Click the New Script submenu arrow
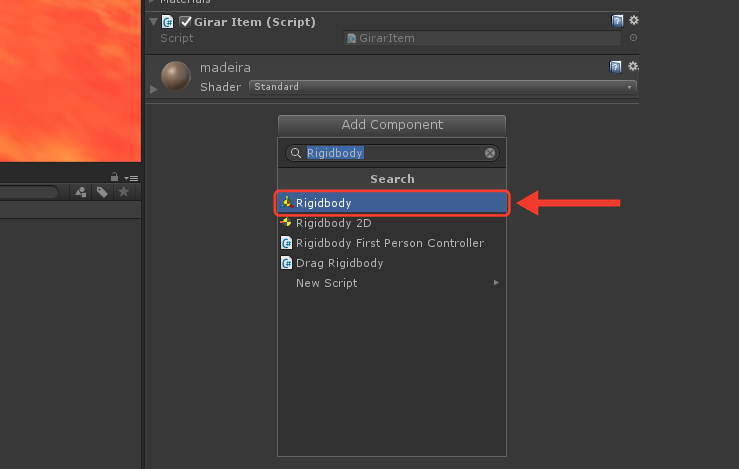The image size is (739, 469). pyautogui.click(x=496, y=282)
